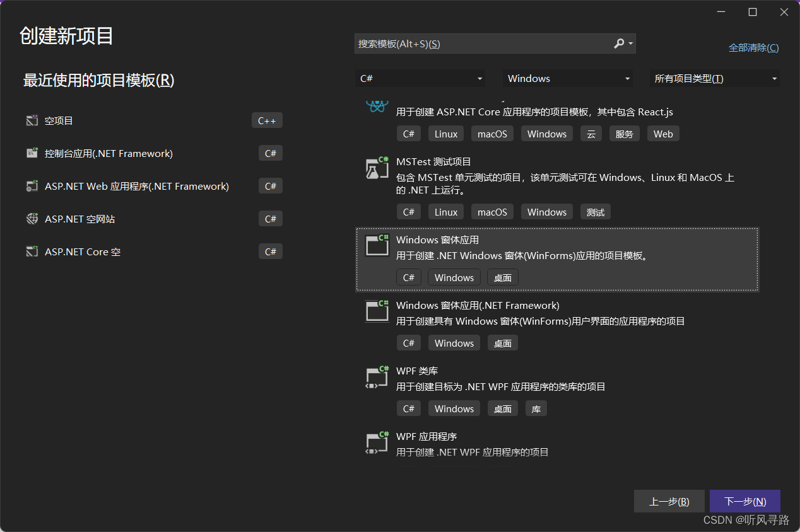
Task: Click the WPF 类库 template icon
Action: [377, 377]
